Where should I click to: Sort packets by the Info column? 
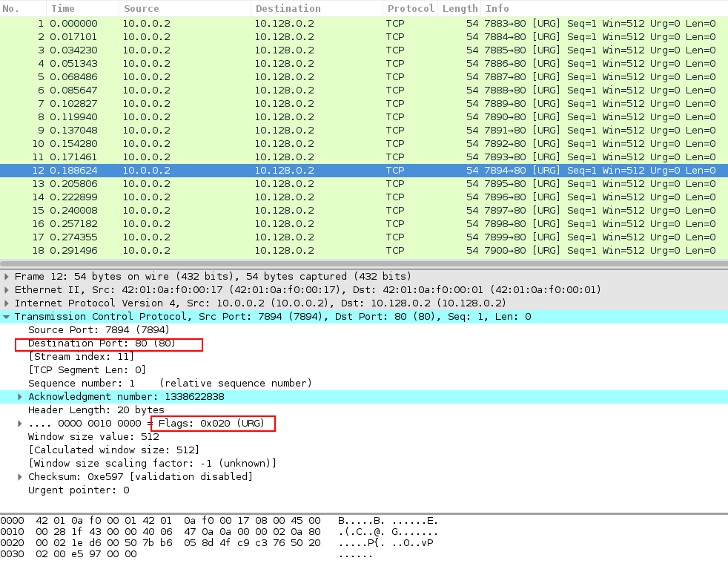pos(605,8)
